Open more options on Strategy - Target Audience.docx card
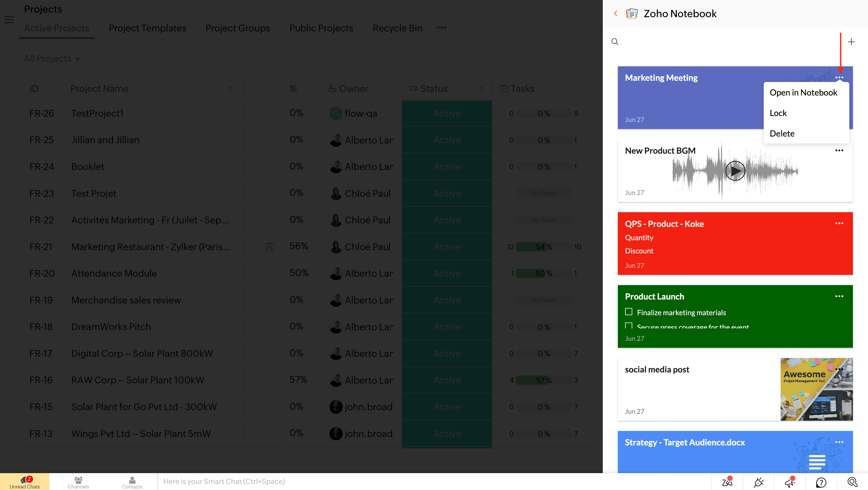The height and width of the screenshot is (490, 868). pyautogui.click(x=839, y=442)
